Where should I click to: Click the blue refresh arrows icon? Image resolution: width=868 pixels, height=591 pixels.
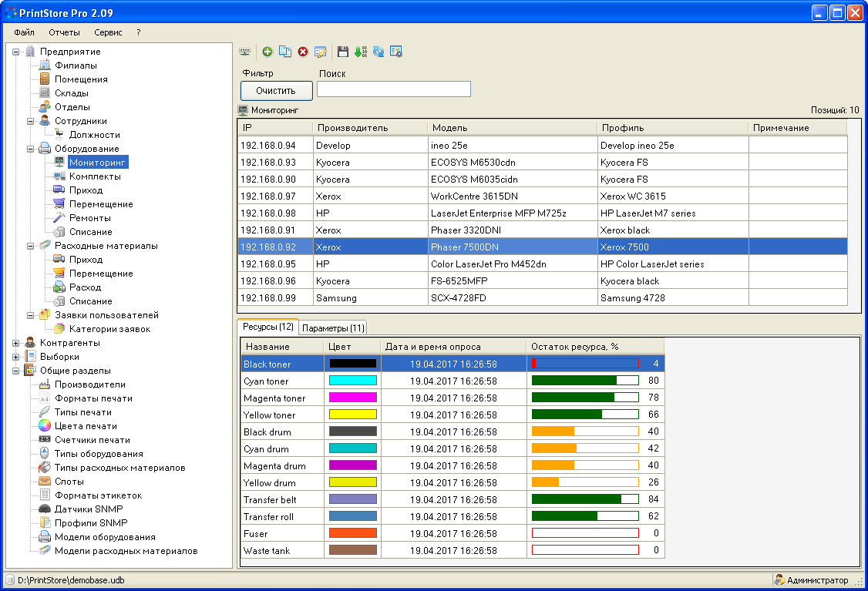coord(378,52)
